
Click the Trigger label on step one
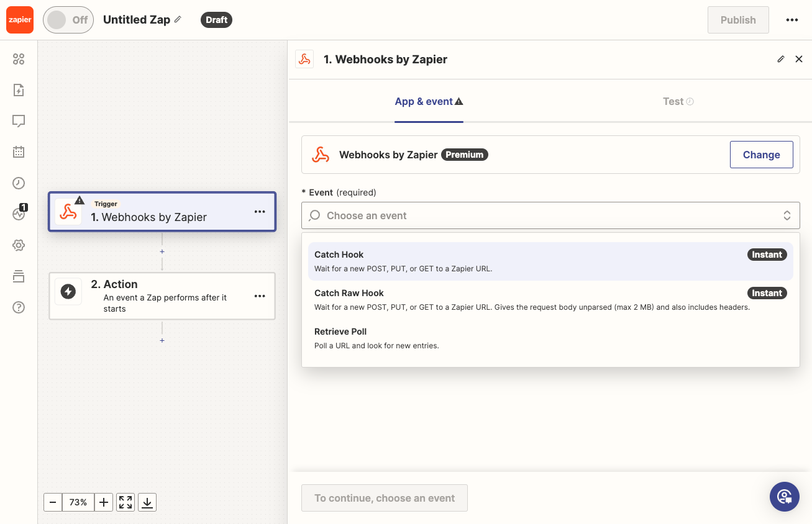click(106, 204)
